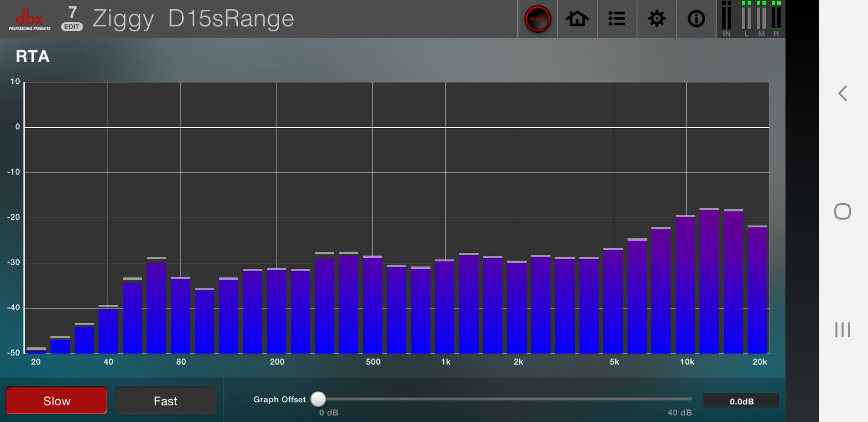Open the list menu icon

[617, 19]
